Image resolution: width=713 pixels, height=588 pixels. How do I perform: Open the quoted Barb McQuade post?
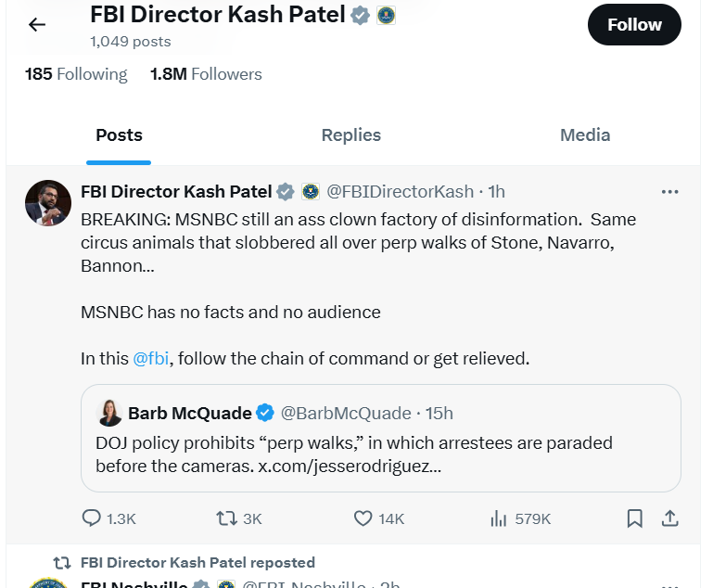pos(380,454)
